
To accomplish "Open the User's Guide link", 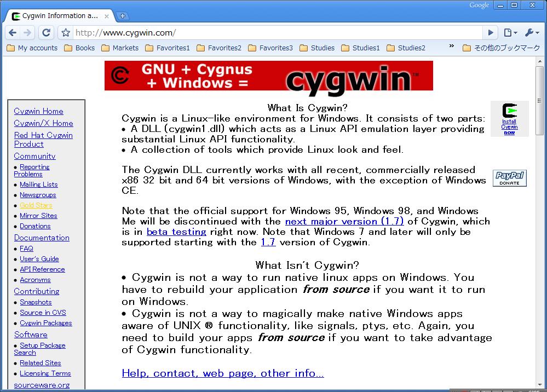I will click(x=39, y=259).
